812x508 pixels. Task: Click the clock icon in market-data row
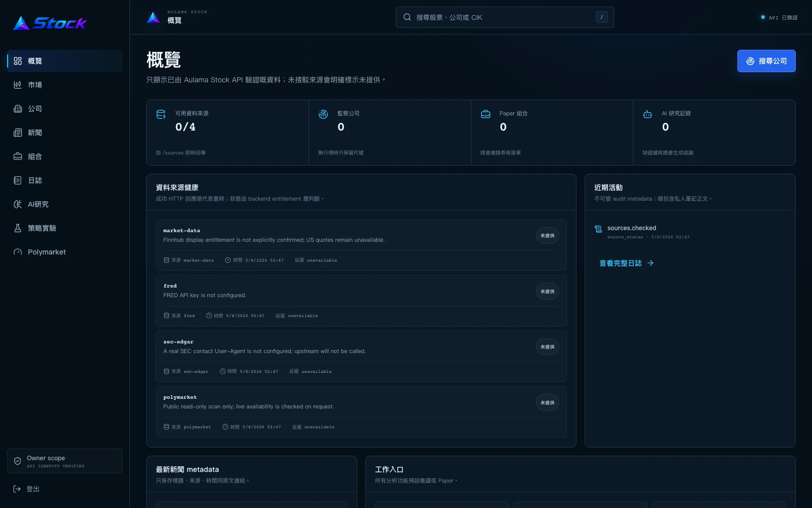(x=228, y=260)
